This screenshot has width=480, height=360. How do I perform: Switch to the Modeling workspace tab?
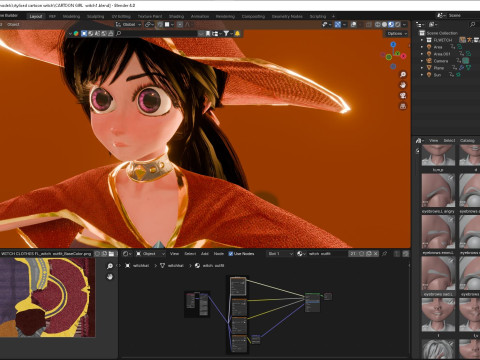(x=71, y=16)
